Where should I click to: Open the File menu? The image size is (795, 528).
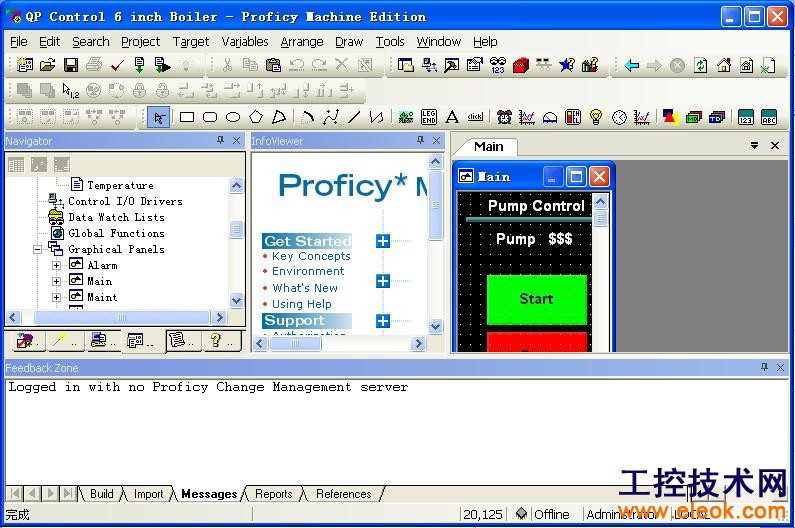click(19, 42)
